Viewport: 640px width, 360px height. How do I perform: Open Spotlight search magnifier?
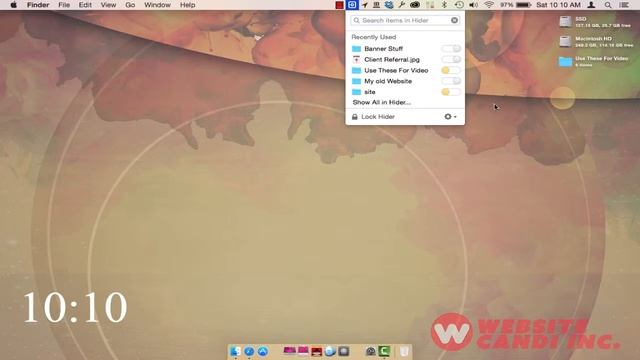(x=608, y=5)
